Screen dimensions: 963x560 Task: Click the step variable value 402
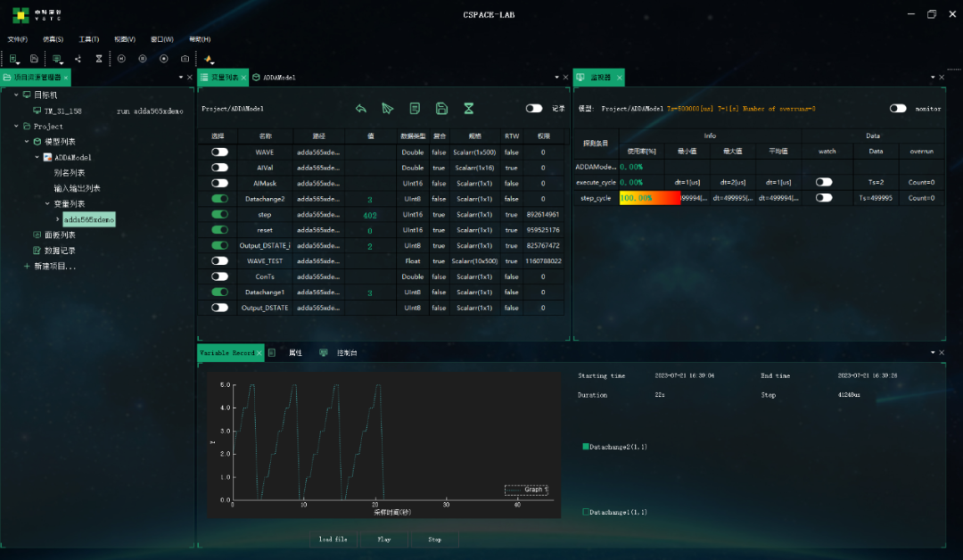tap(370, 215)
